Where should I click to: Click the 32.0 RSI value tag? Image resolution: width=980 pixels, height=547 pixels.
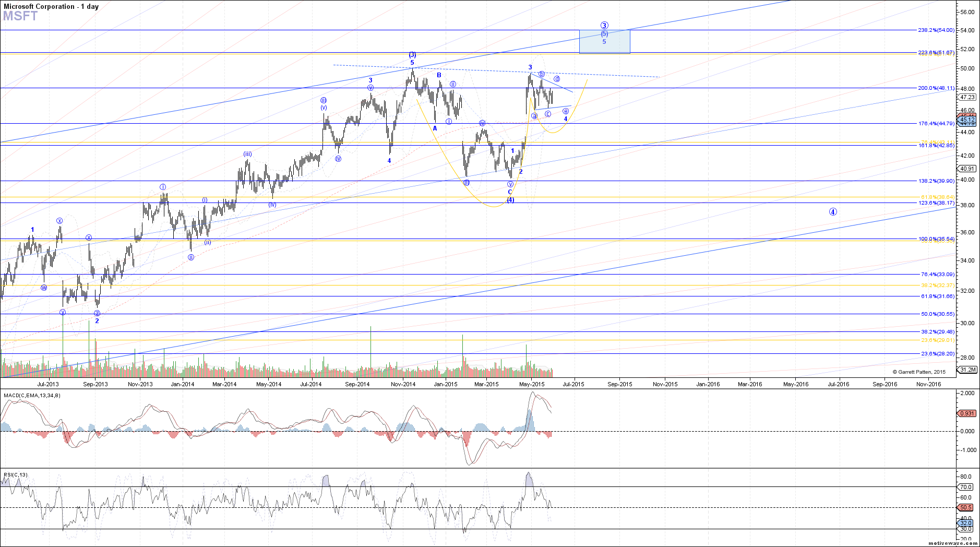[966, 523]
